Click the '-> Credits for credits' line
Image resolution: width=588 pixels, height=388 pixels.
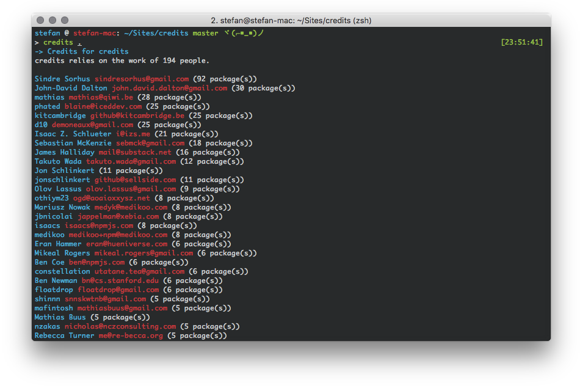click(82, 51)
